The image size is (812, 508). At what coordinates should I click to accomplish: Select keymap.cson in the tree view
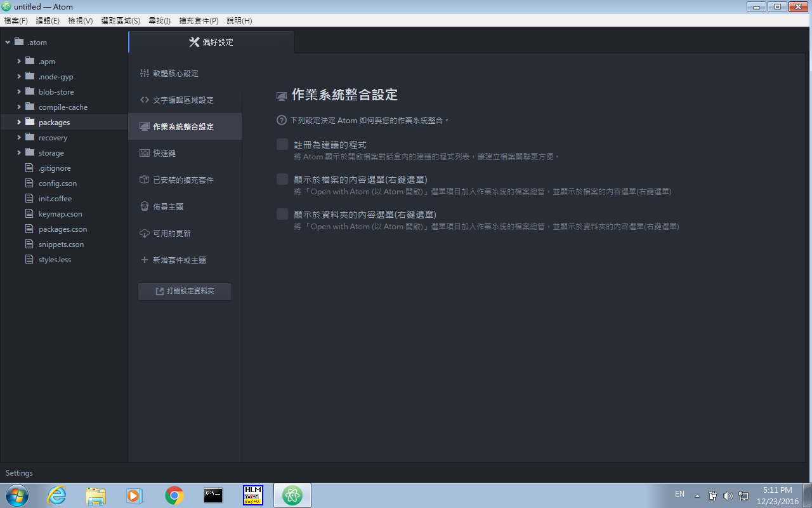(60, 214)
